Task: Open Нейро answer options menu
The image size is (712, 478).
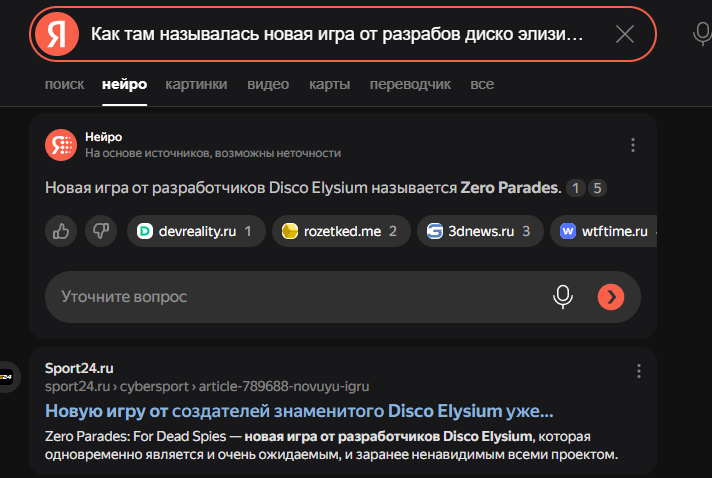Action: coord(633,145)
